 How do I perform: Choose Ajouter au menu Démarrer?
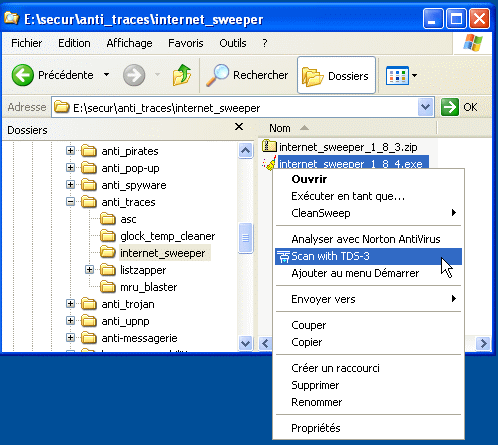[368, 273]
